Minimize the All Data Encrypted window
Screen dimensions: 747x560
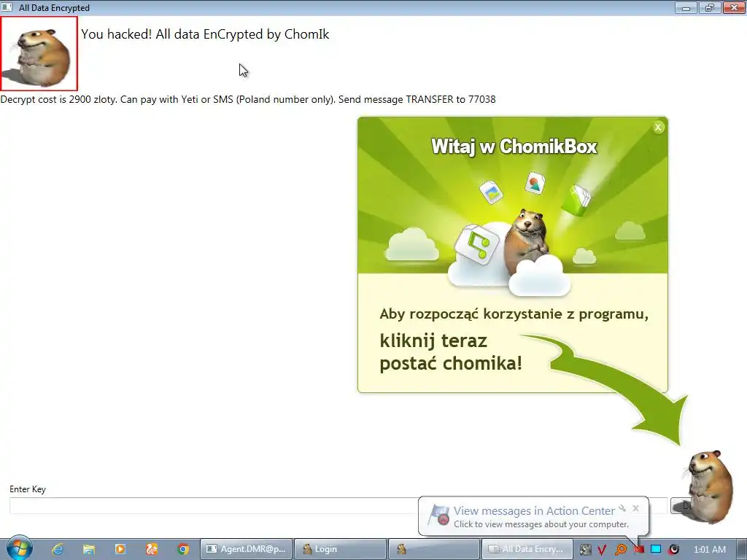[x=686, y=7]
